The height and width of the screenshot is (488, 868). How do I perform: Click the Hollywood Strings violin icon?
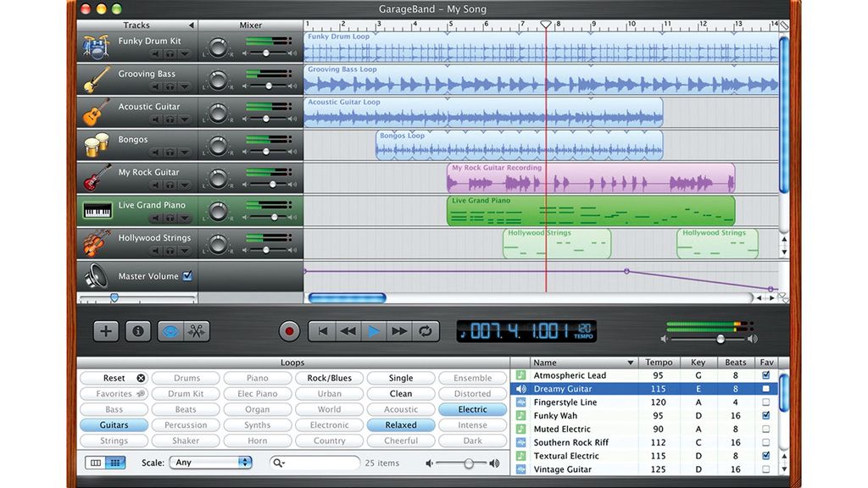pyautogui.click(x=93, y=242)
